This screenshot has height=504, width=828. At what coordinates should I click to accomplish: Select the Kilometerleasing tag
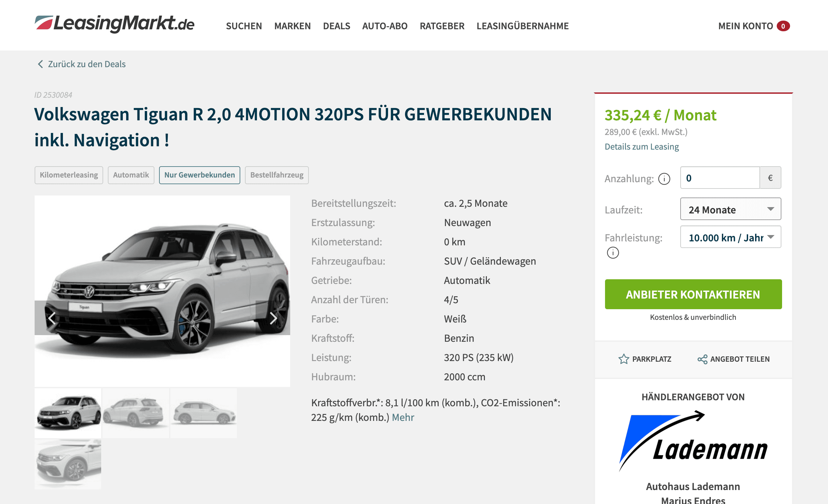click(69, 175)
